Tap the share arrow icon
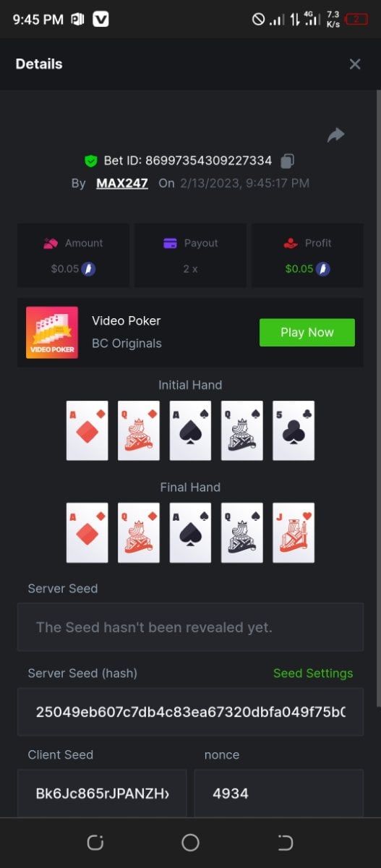The width and height of the screenshot is (381, 868). pos(335,135)
